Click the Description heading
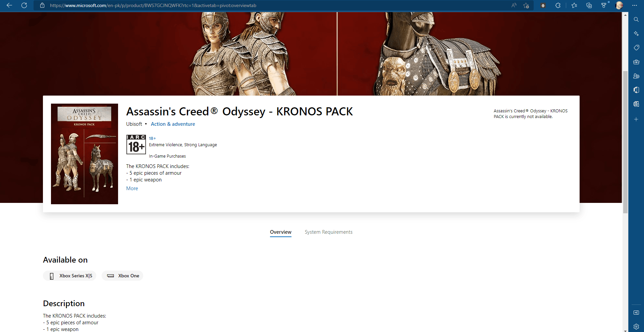 (x=64, y=303)
